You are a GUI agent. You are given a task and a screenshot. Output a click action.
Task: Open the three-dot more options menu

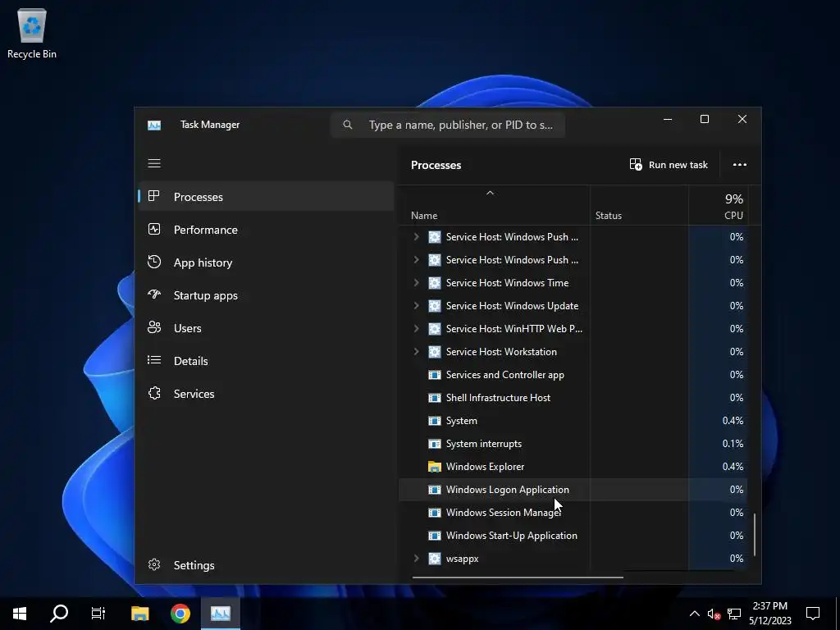pos(740,164)
